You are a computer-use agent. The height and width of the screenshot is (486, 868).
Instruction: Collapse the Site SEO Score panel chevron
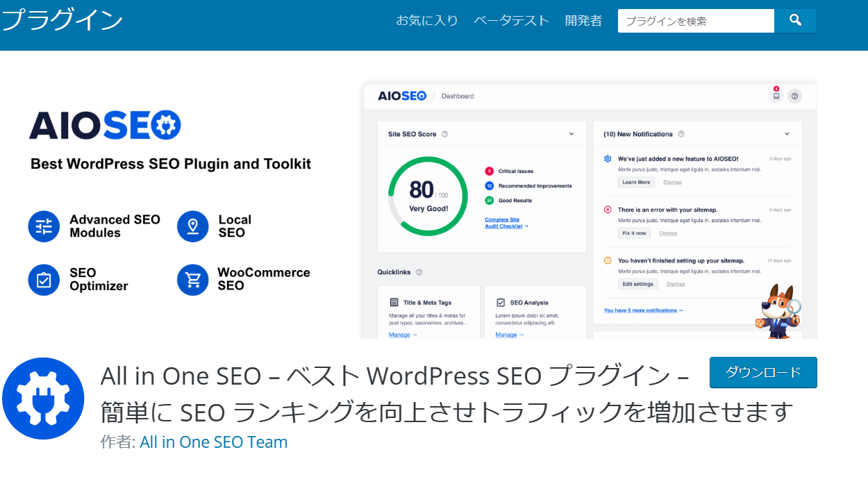[571, 134]
